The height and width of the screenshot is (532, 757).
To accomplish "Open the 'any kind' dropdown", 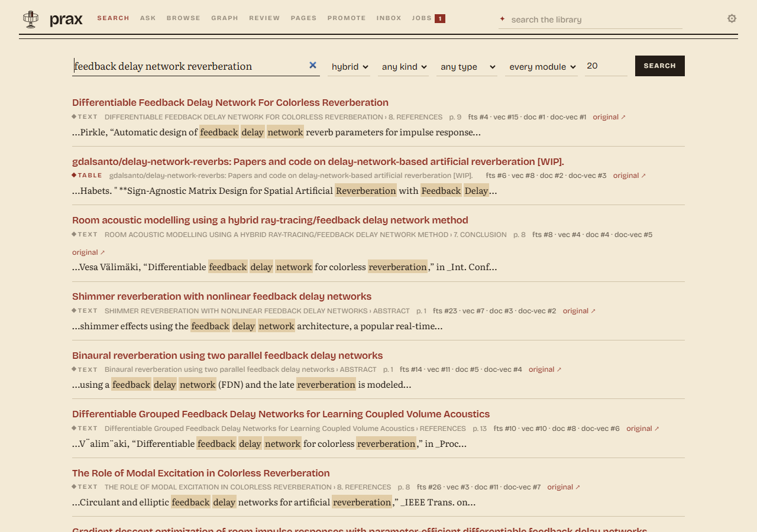I will tap(405, 67).
